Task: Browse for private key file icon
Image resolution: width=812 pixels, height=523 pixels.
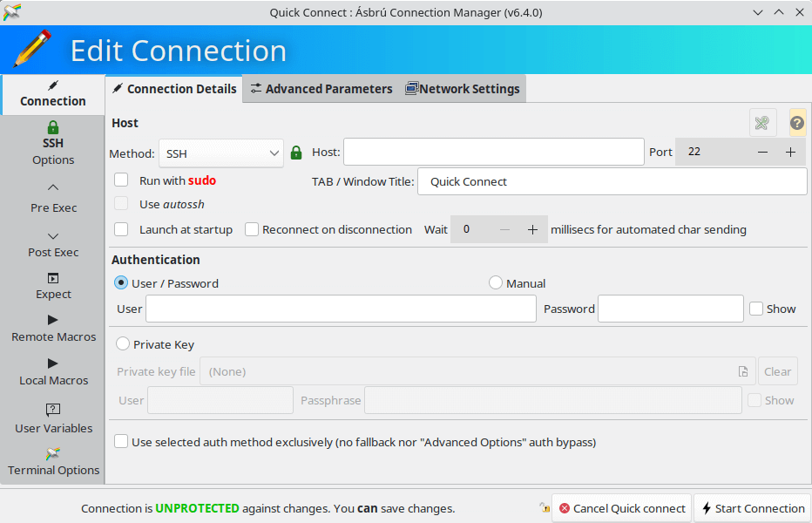Action: point(743,371)
